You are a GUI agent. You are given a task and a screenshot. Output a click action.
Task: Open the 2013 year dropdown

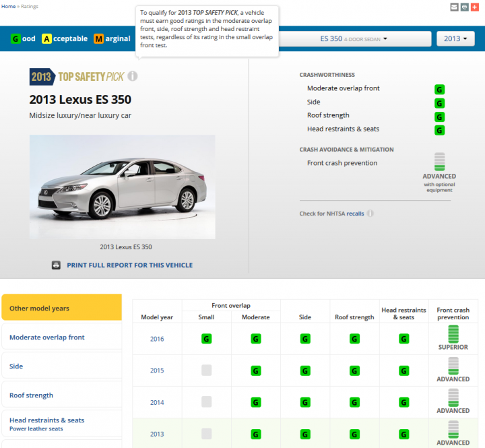455,38
